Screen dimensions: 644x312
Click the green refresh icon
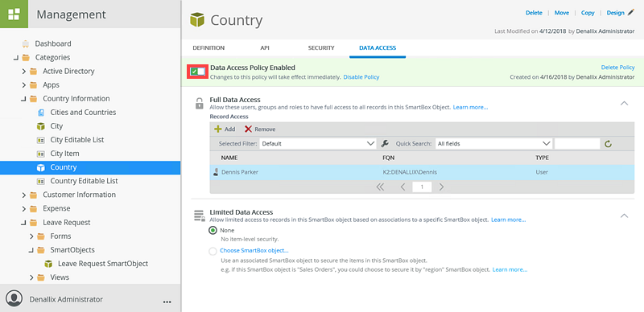pos(609,144)
